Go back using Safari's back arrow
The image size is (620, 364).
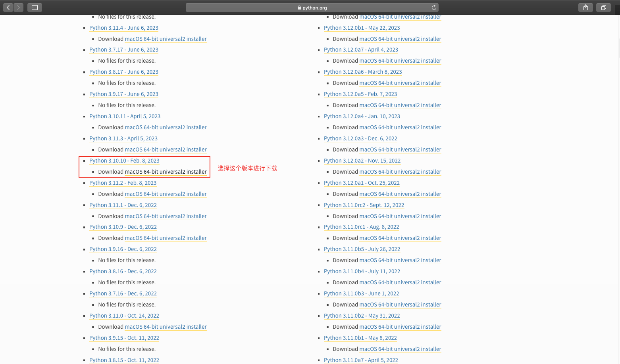(x=8, y=8)
